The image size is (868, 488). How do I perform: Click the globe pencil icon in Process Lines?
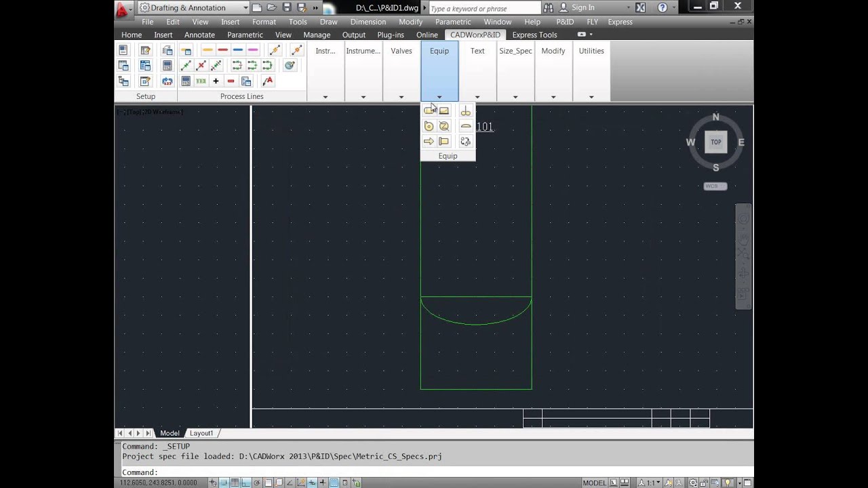tap(290, 65)
